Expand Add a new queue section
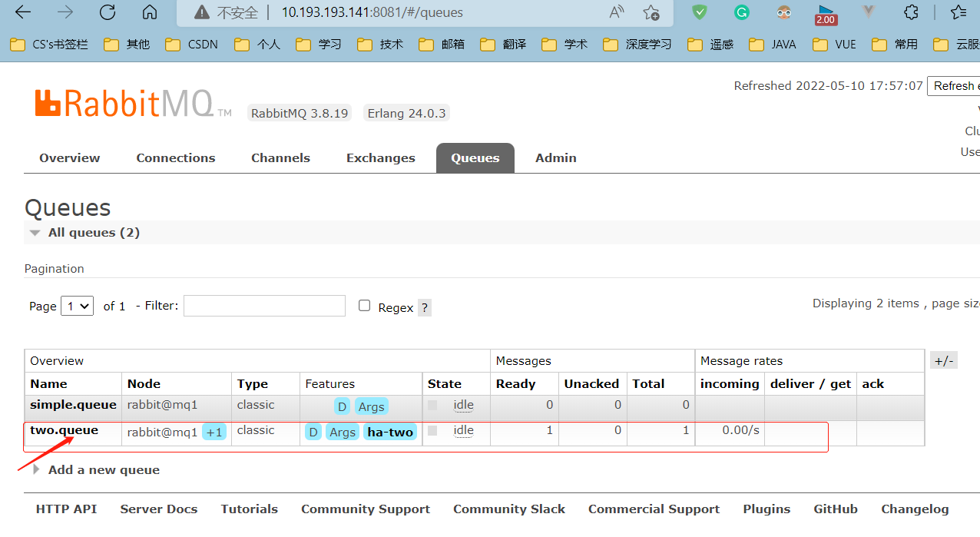 point(96,470)
